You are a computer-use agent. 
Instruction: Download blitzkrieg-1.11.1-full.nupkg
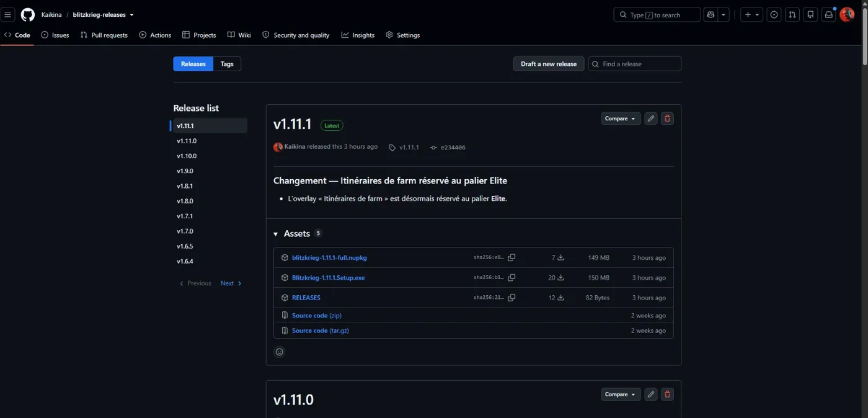tap(329, 257)
